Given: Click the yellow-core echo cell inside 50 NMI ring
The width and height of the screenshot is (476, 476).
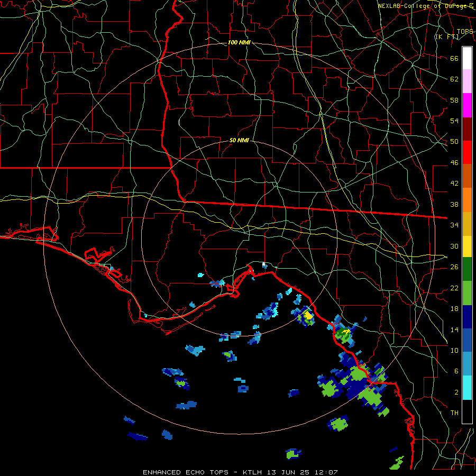Looking at the screenshot, I should [308, 316].
